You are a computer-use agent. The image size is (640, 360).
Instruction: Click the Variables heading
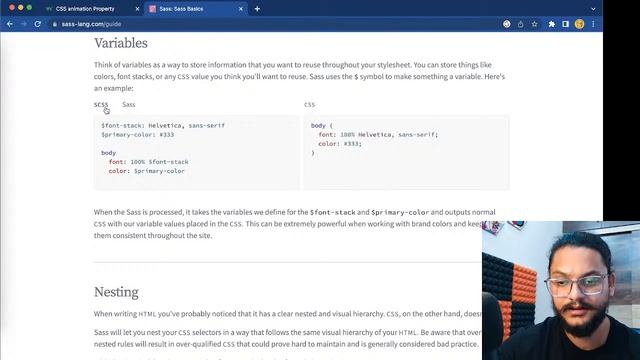(x=121, y=43)
